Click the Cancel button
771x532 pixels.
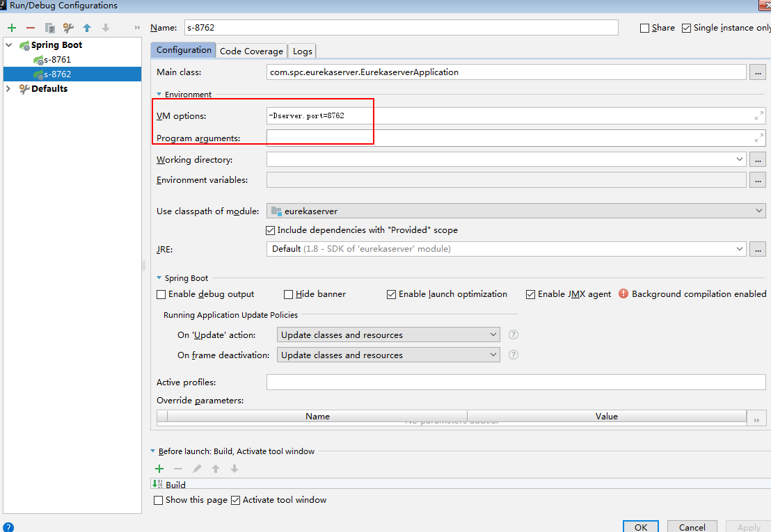coord(692,526)
